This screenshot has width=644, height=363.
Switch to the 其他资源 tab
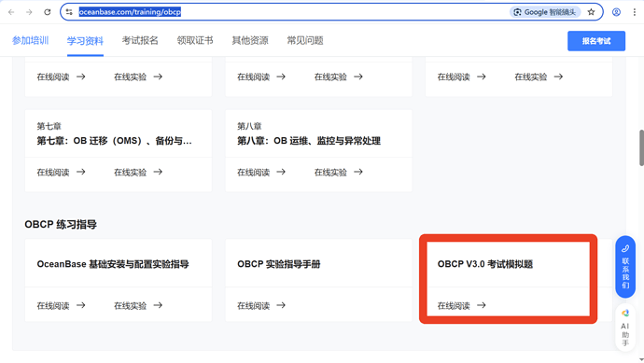tap(250, 40)
